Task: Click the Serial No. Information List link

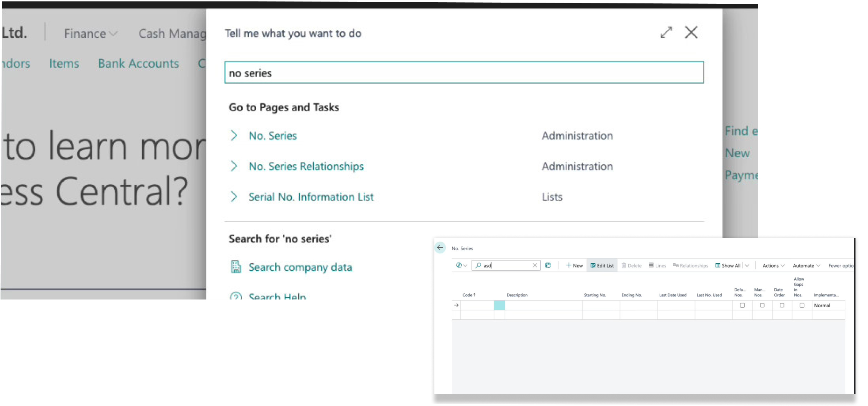Action: 311,196
